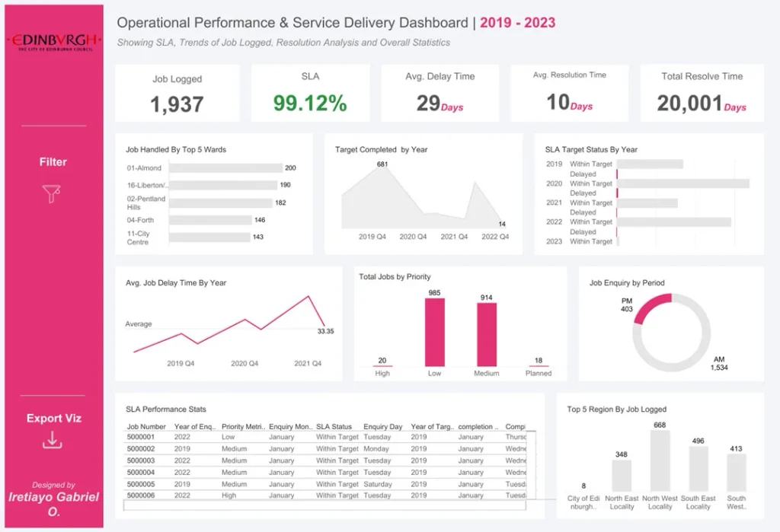The image size is (780, 532).
Task: Click the 14 end label on Target Completed chart
Action: [502, 224]
